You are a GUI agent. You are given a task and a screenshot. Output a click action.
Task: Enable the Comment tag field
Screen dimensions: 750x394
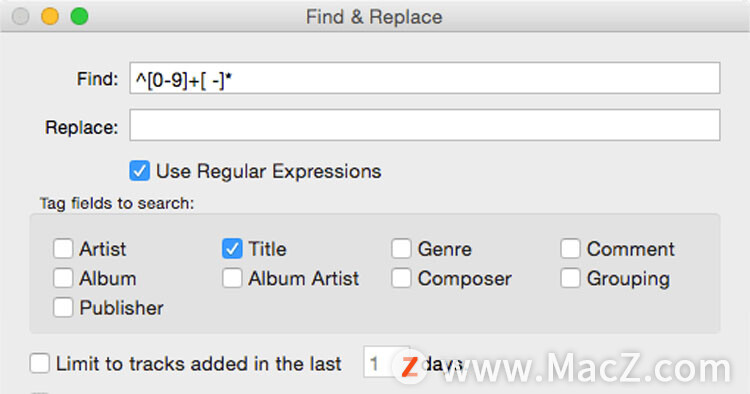(570, 249)
